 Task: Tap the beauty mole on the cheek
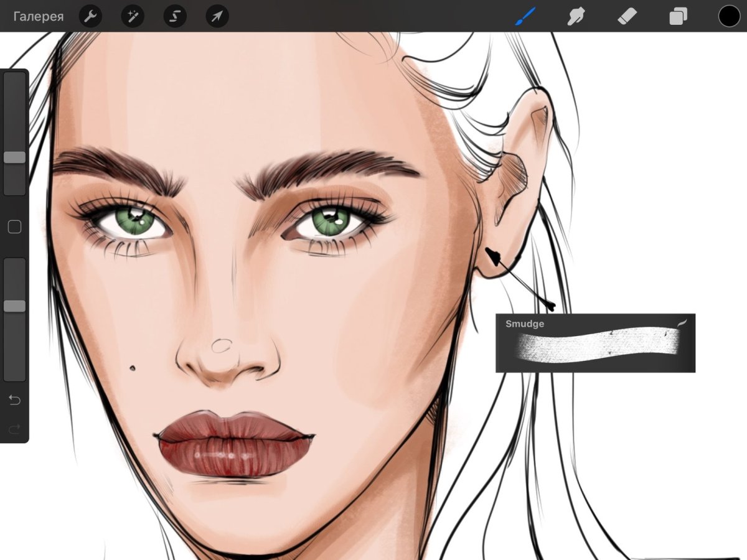click(133, 368)
